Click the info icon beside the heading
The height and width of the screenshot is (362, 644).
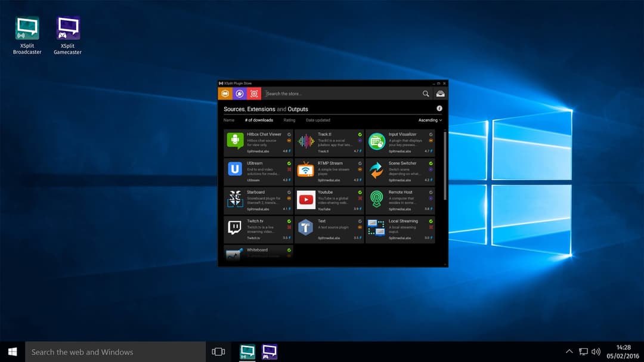439,109
